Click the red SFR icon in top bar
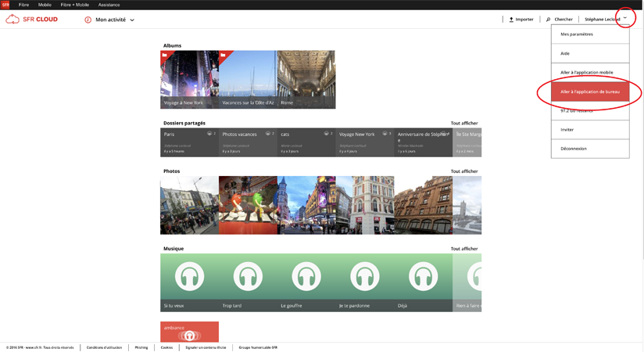Viewport: 644px width, 352px height. click(x=5, y=5)
